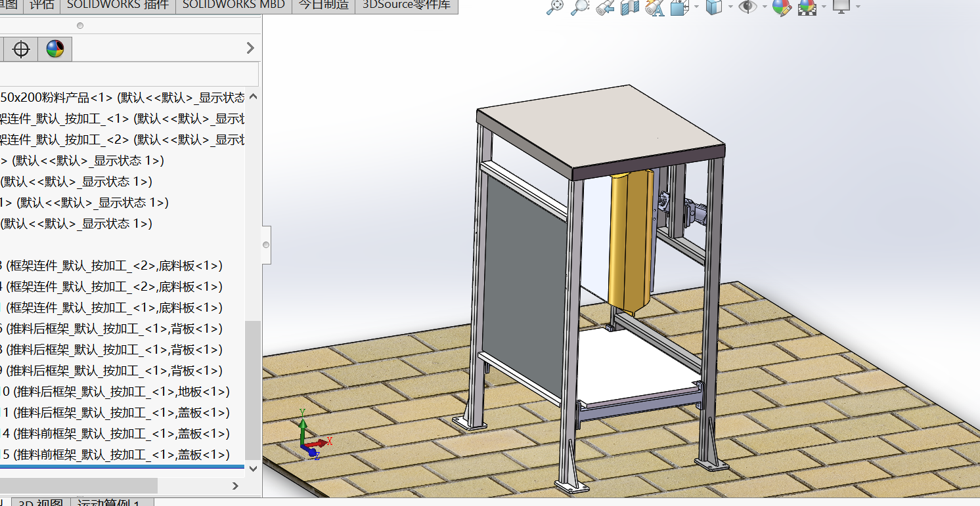Select mate 8 (推料后框架_默认_按加工_<1>,背板<1>)
The height and width of the screenshot is (506, 980).
point(112,350)
